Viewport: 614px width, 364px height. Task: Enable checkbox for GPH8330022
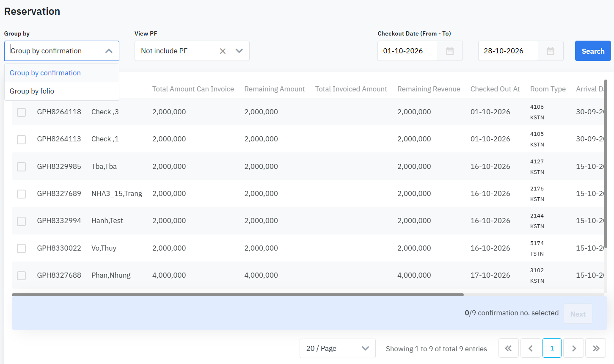coord(21,248)
